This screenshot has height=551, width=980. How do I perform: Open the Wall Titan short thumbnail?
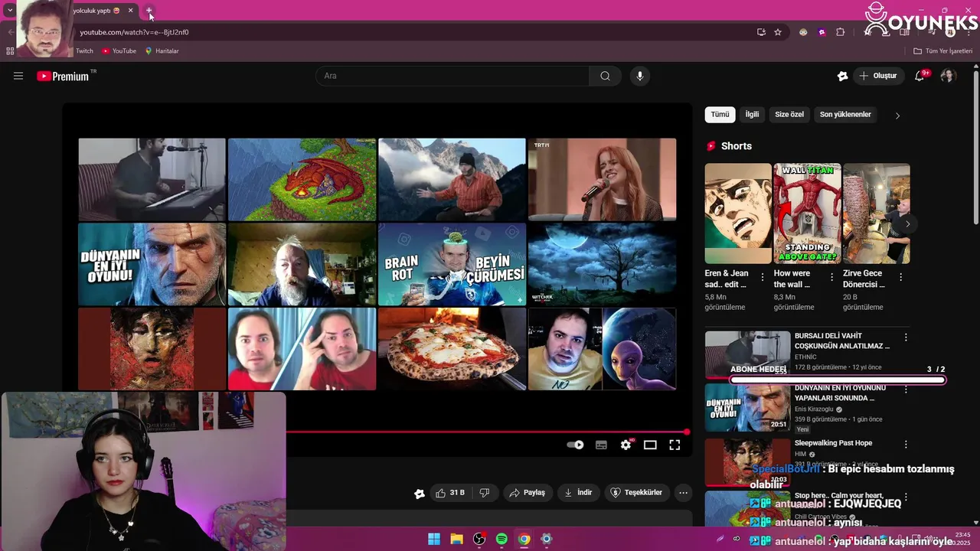point(807,213)
